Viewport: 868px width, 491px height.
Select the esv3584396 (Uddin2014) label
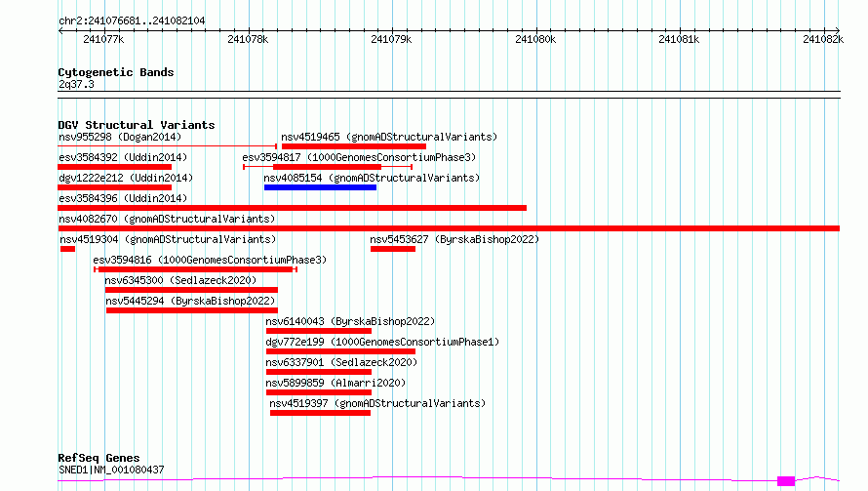pyautogui.click(x=123, y=198)
